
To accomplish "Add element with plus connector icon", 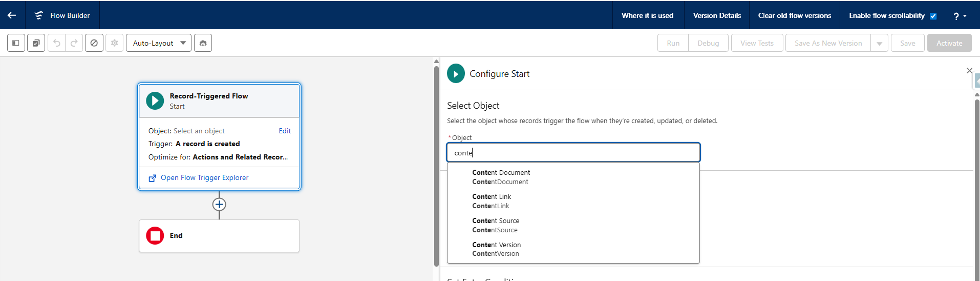I will 219,205.
